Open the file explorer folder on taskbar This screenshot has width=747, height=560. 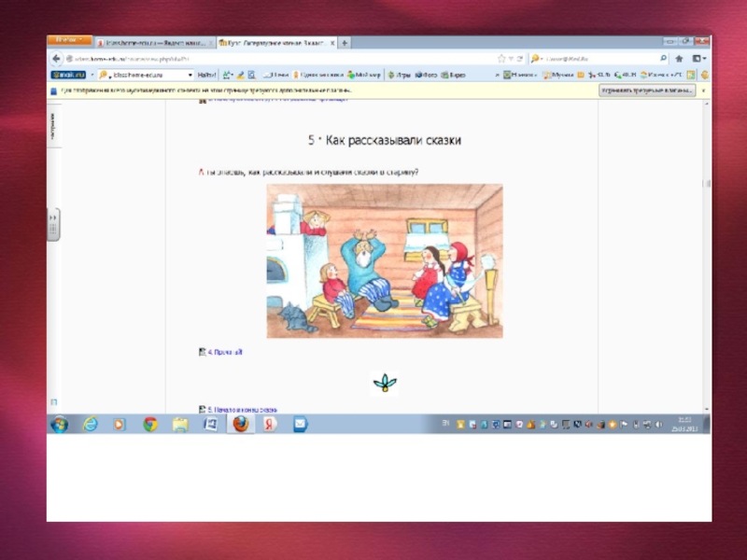pos(179,425)
